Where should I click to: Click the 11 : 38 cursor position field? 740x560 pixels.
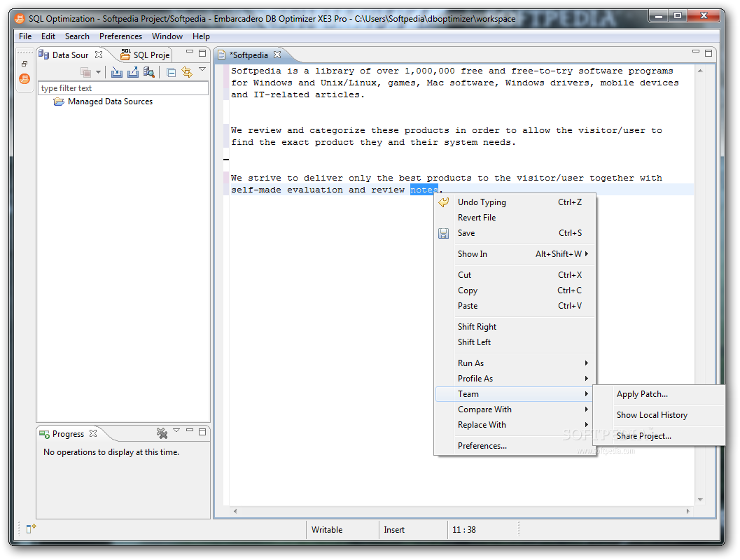(x=482, y=530)
